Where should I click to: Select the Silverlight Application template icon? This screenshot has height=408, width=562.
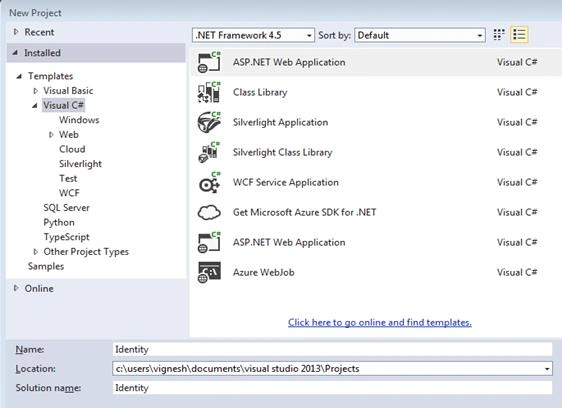pos(209,122)
